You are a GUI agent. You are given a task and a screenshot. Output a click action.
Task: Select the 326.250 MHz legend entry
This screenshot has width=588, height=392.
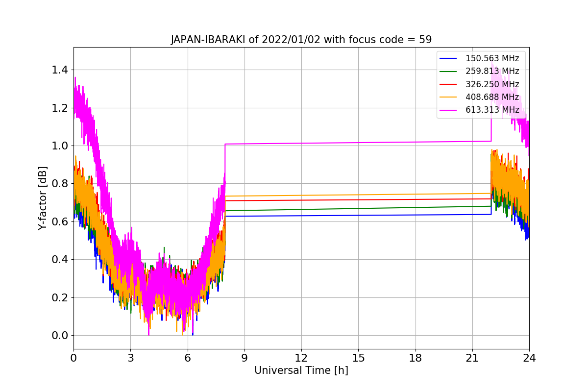(x=480, y=84)
